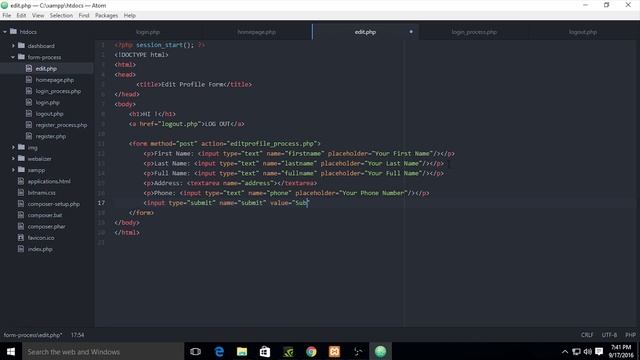Collapse the form-process folder
The image size is (640, 360).
[x=13, y=57]
